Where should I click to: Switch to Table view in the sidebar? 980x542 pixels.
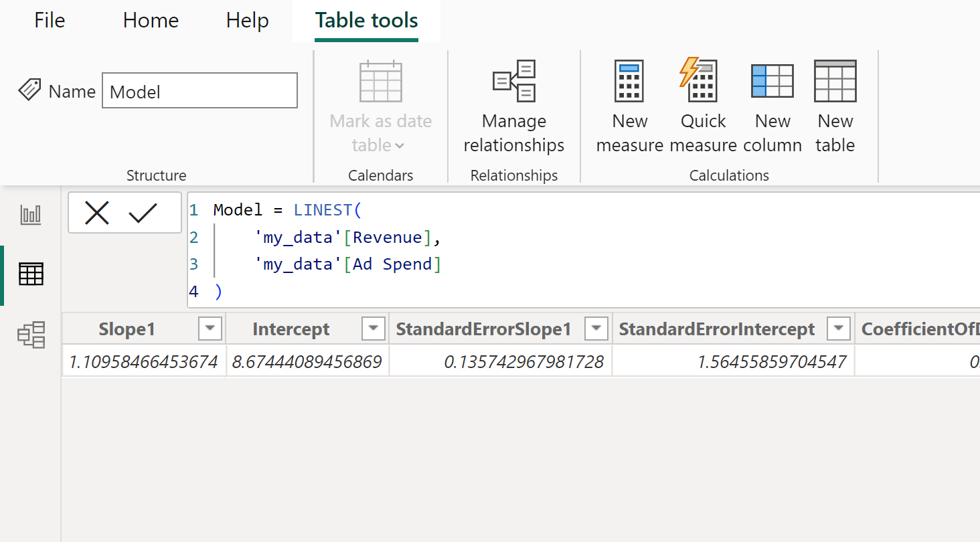[31, 274]
